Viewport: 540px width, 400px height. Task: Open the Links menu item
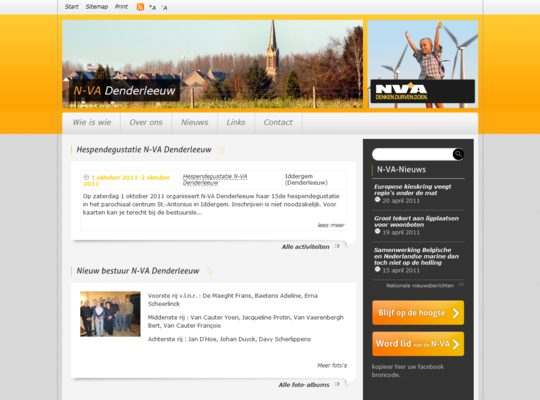(236, 123)
